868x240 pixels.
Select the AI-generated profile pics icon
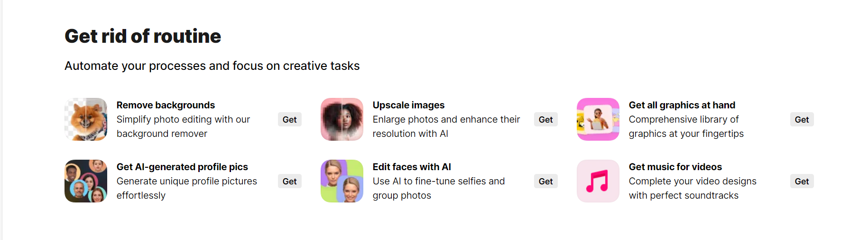pyautogui.click(x=86, y=181)
